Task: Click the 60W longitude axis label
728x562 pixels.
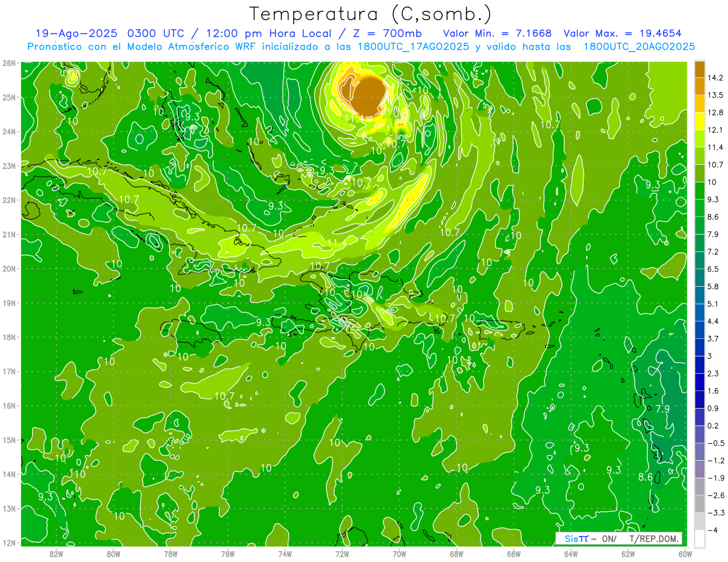Action: point(685,554)
